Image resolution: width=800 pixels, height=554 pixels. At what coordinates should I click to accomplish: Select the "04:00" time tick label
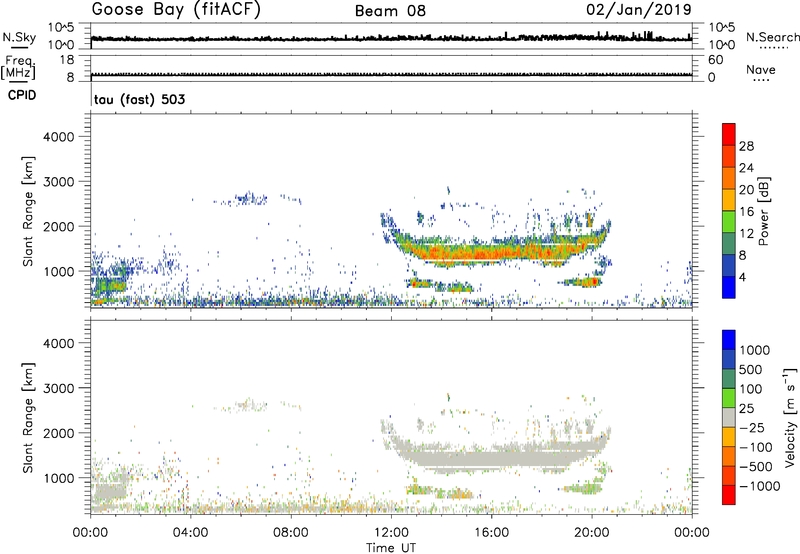click(x=190, y=533)
